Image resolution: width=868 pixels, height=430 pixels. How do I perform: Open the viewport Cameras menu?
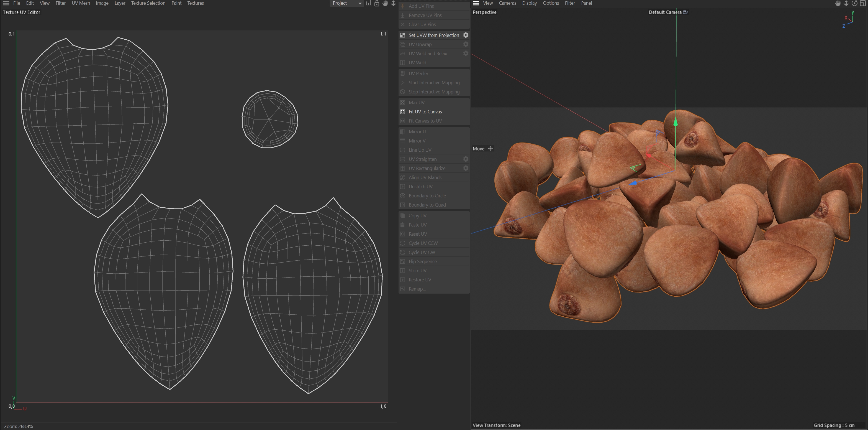click(x=507, y=3)
